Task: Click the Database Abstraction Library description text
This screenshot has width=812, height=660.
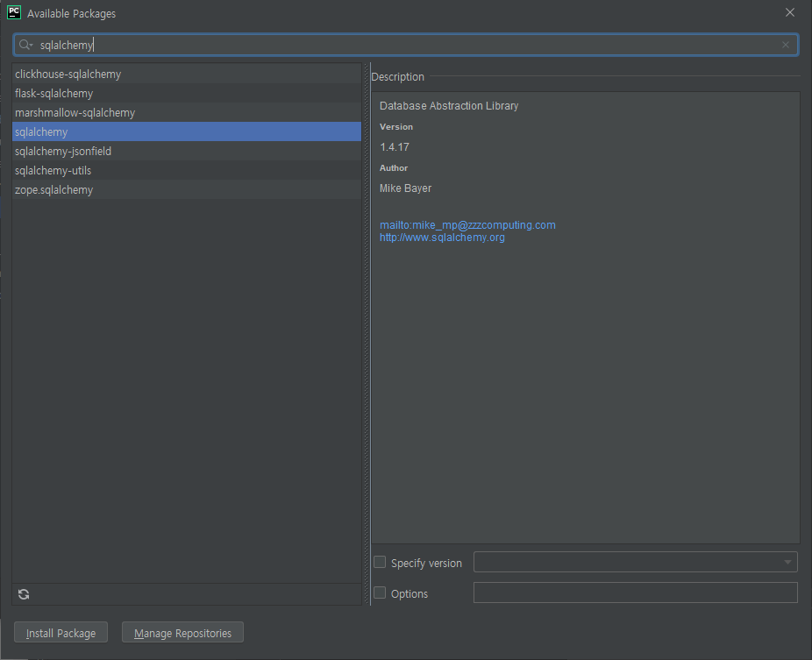Action: coord(449,105)
